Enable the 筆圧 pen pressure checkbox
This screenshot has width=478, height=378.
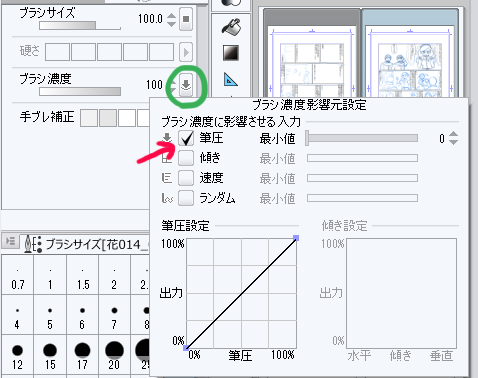[x=186, y=138]
